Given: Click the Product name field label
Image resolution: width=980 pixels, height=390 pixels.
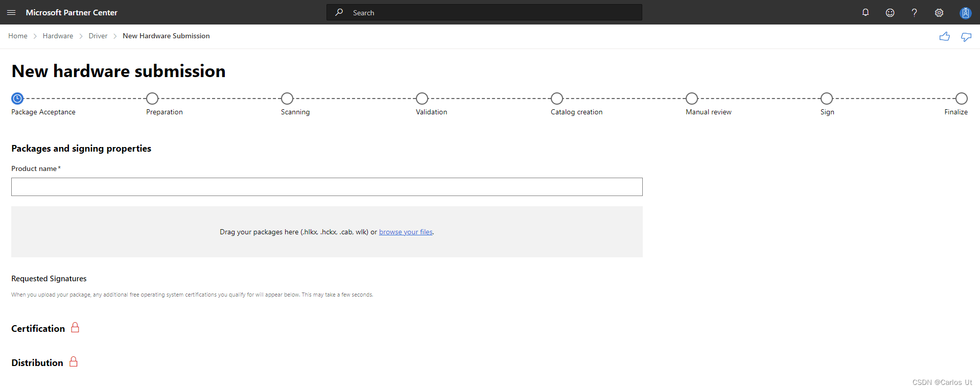Looking at the screenshot, I should pos(36,168).
